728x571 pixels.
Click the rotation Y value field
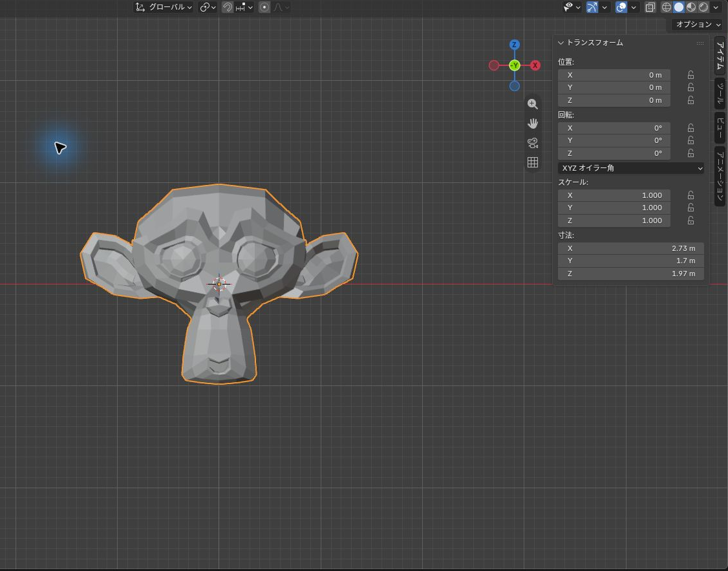[614, 140]
